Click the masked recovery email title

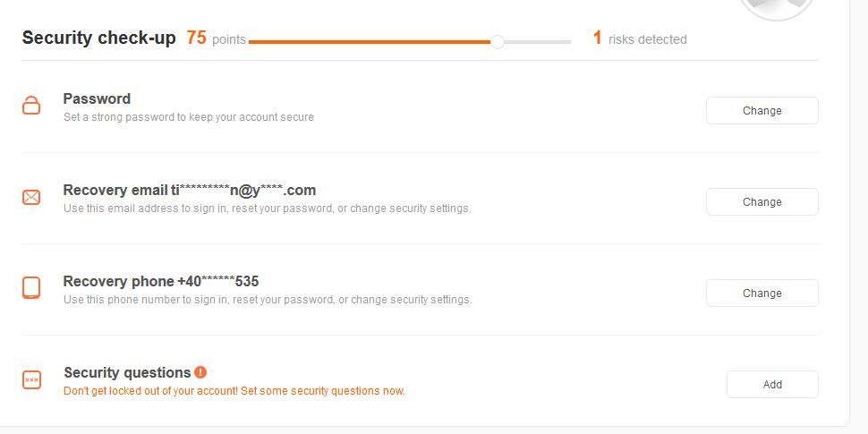(190, 191)
